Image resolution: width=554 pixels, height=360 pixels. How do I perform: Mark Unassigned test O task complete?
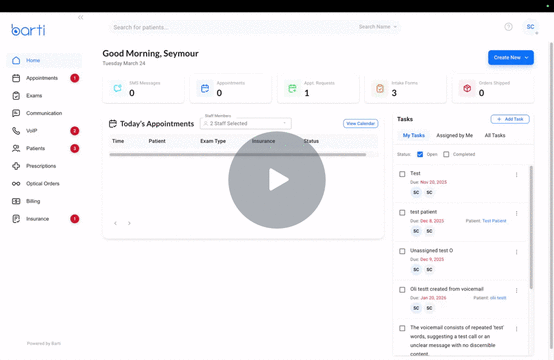pos(402,251)
